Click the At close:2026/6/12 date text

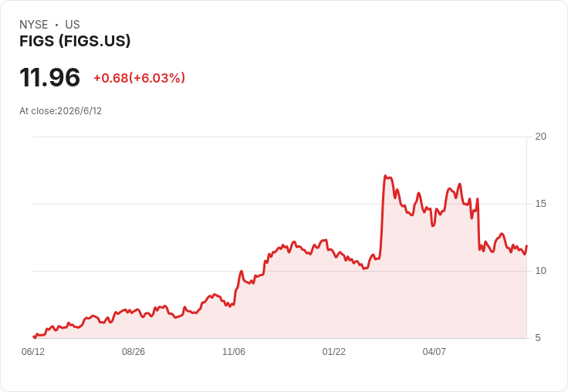coord(60,111)
